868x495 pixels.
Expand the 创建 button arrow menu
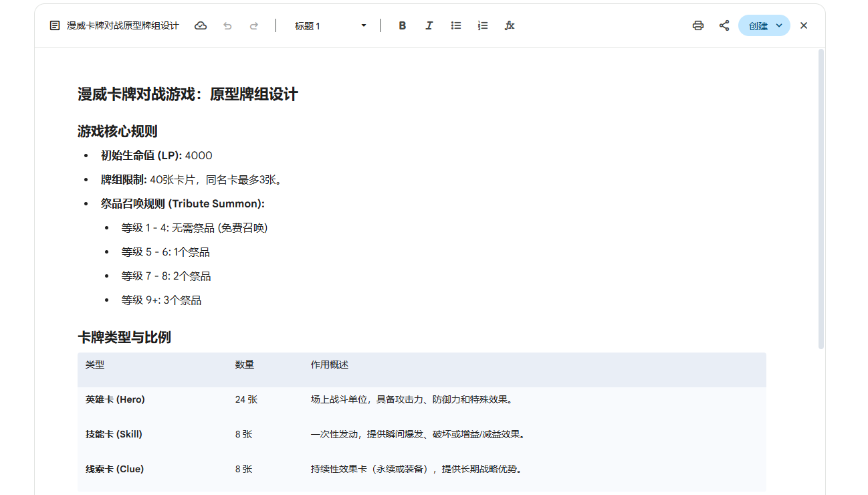(779, 25)
